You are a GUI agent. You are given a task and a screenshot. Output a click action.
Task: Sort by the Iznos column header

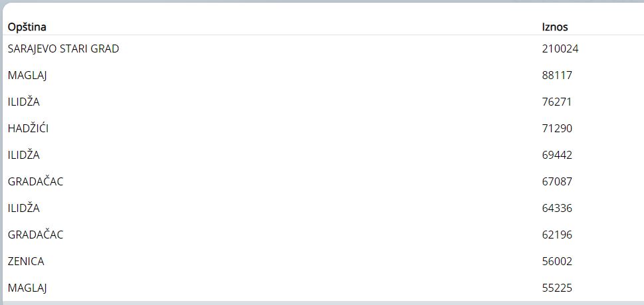click(x=555, y=27)
